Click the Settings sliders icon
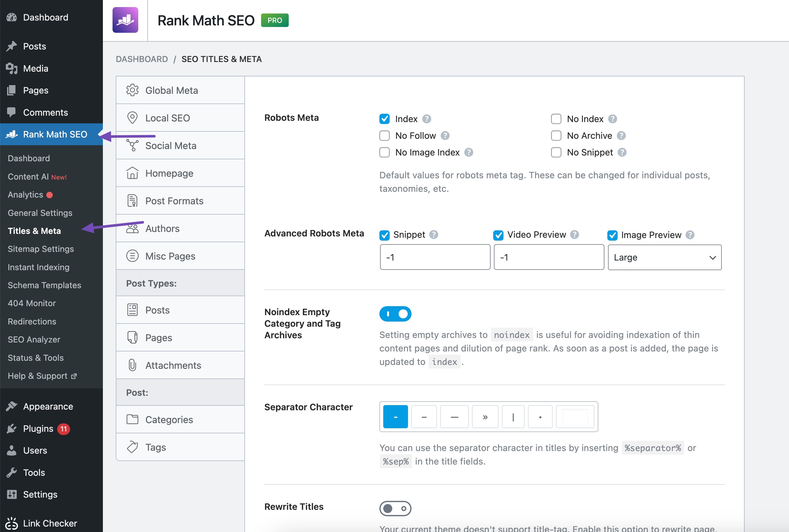789x532 pixels. 12,494
